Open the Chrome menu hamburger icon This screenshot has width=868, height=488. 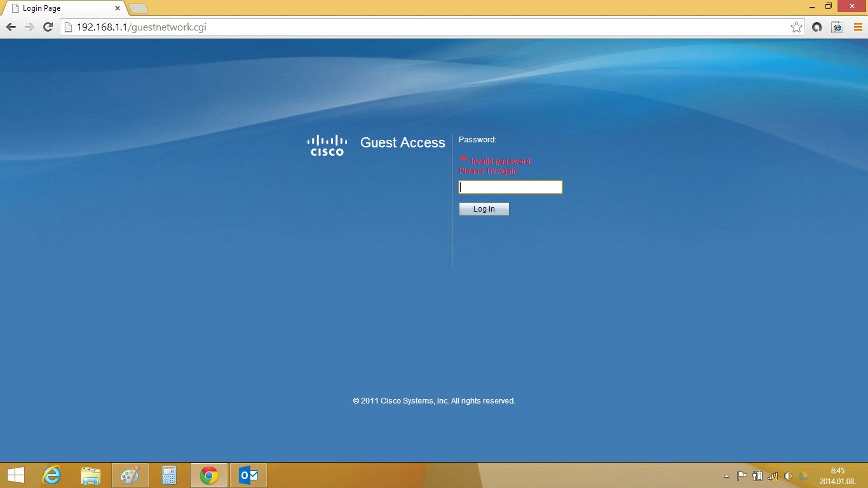(x=858, y=27)
